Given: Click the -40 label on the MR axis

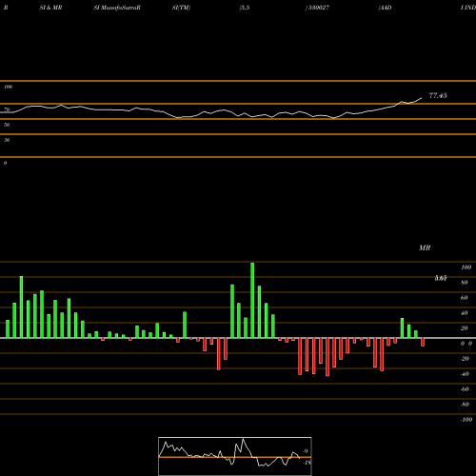Looking at the screenshot, I should point(465,374).
